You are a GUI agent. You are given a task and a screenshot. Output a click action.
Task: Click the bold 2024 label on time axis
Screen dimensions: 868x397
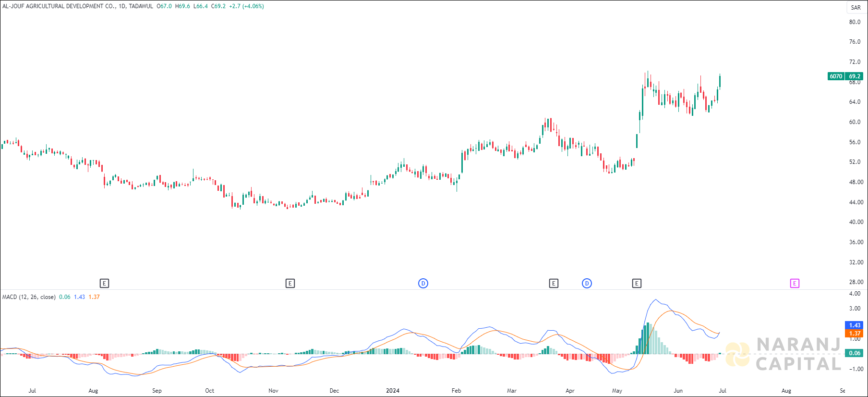point(393,391)
